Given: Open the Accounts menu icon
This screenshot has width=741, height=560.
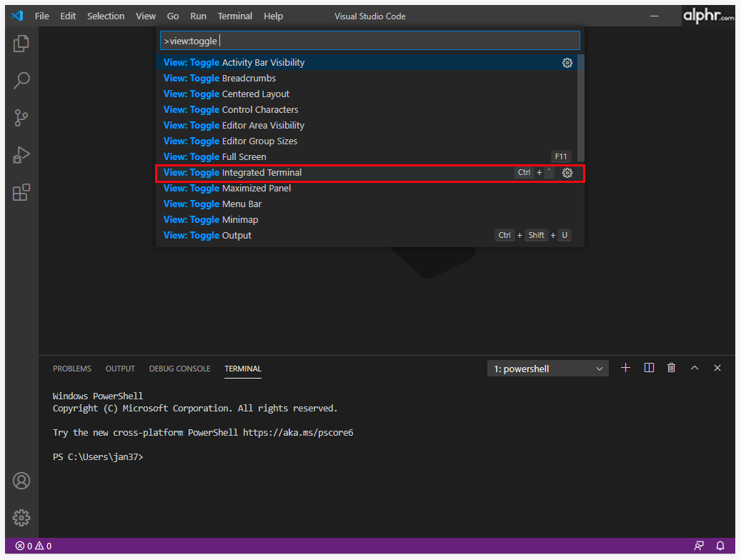Looking at the screenshot, I should point(21,481).
